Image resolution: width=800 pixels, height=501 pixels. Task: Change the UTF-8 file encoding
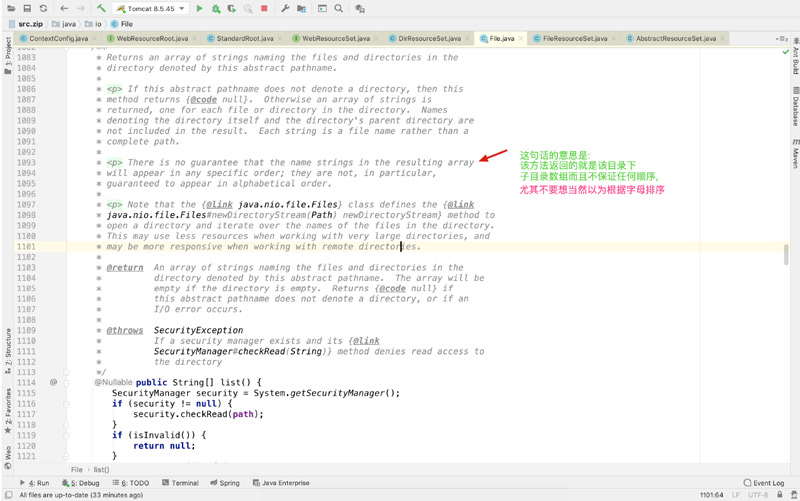point(758,495)
